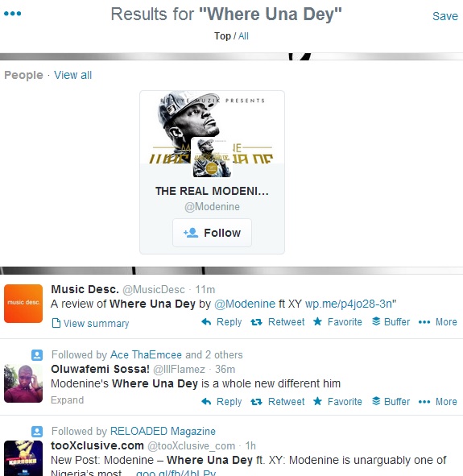Screen dimensions: 463x476
Task: Follow THE REAL MODENINE account
Action: pyautogui.click(x=212, y=233)
